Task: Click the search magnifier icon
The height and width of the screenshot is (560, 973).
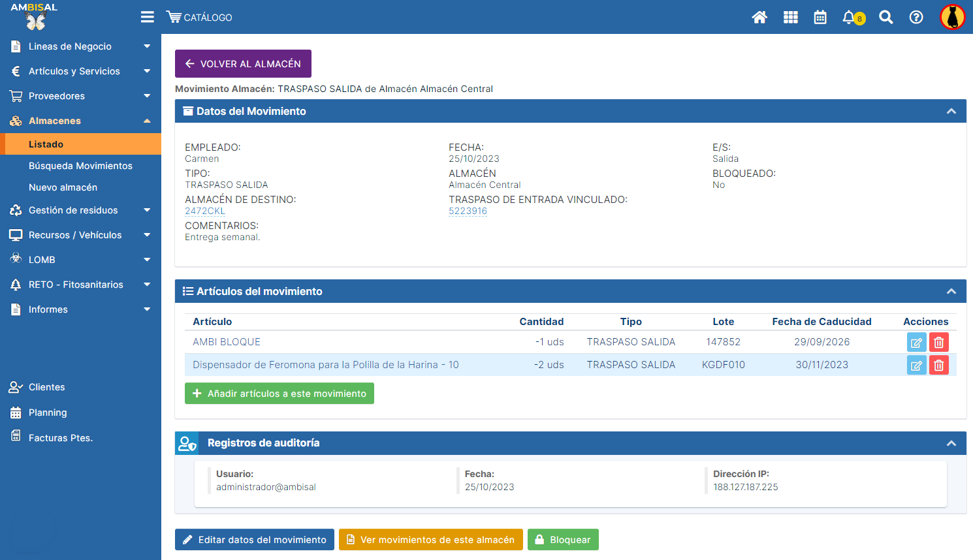Action: click(x=885, y=18)
